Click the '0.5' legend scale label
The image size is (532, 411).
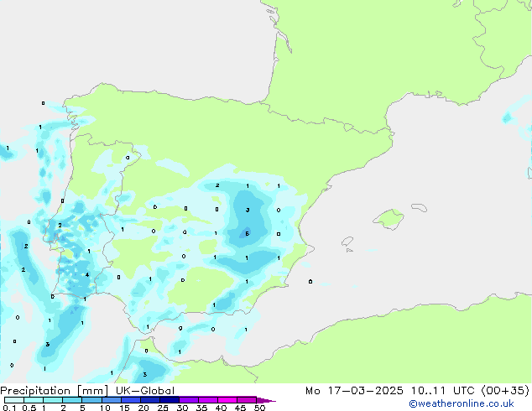29,408
